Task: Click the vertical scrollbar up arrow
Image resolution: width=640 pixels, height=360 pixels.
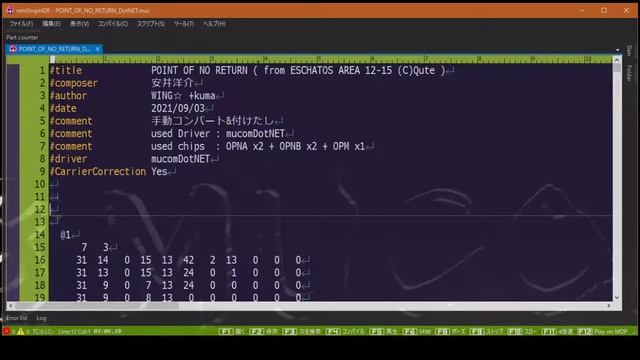Action: pos(617,60)
